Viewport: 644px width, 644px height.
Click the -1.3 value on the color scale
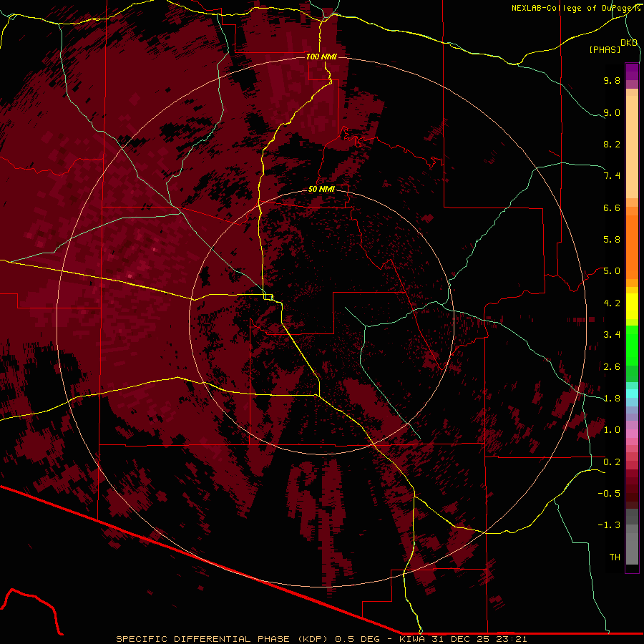tap(609, 525)
